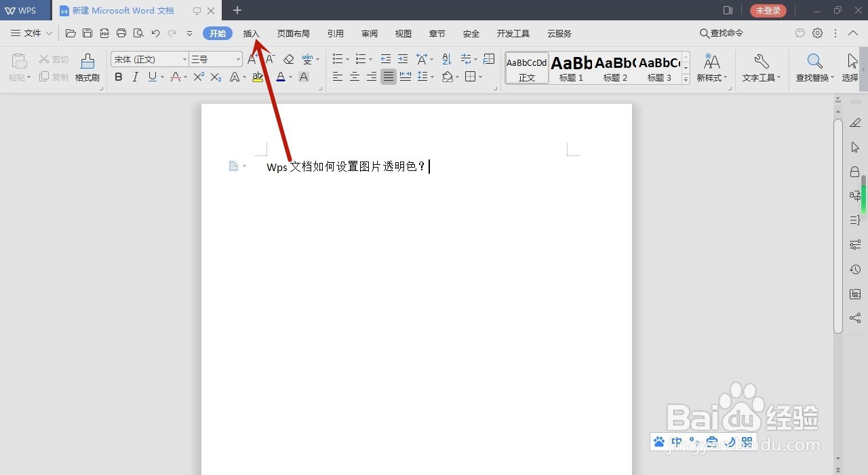Go to the 视图 tab
The width and height of the screenshot is (868, 475).
pyautogui.click(x=403, y=33)
